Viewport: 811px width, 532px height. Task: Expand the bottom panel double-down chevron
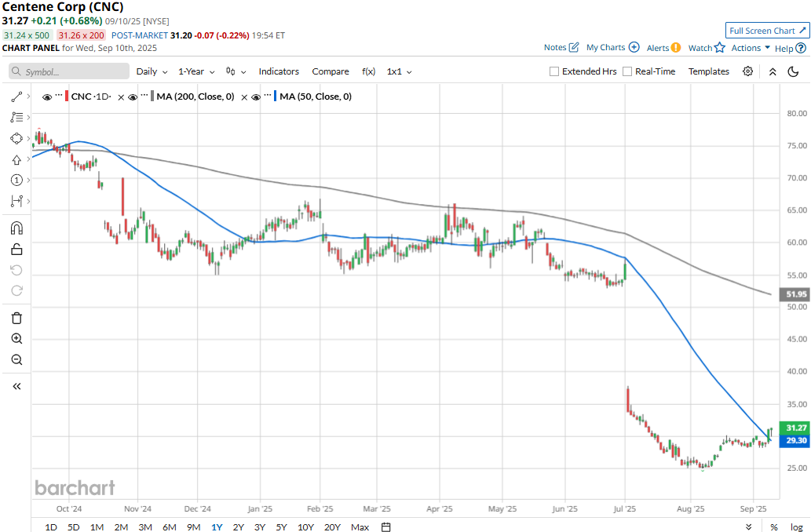749,527
